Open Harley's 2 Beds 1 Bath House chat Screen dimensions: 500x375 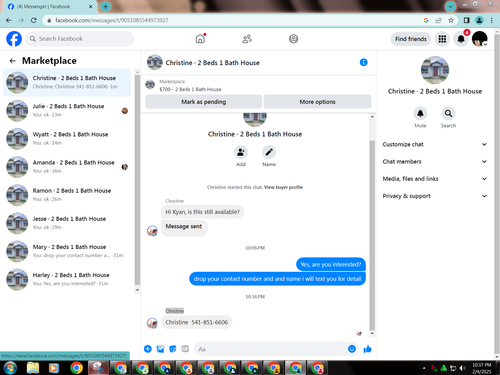(67, 279)
